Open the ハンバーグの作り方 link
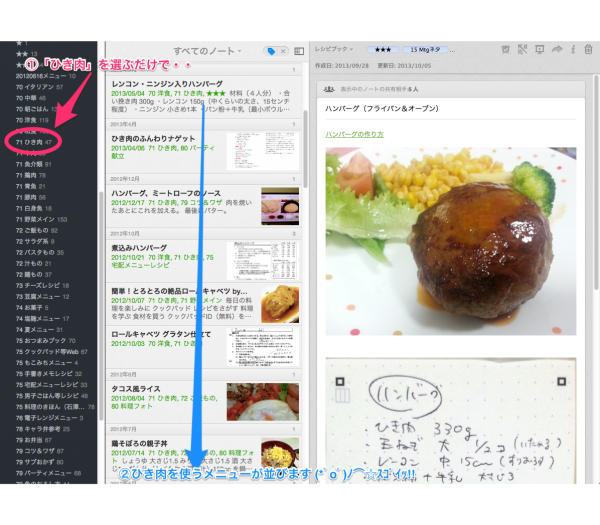 pos(354,134)
